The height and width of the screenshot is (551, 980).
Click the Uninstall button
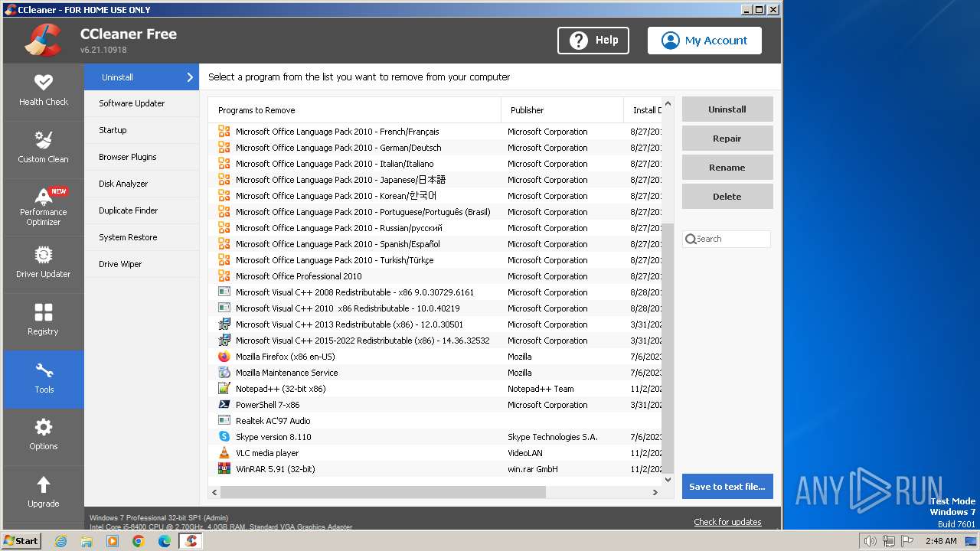pos(727,109)
